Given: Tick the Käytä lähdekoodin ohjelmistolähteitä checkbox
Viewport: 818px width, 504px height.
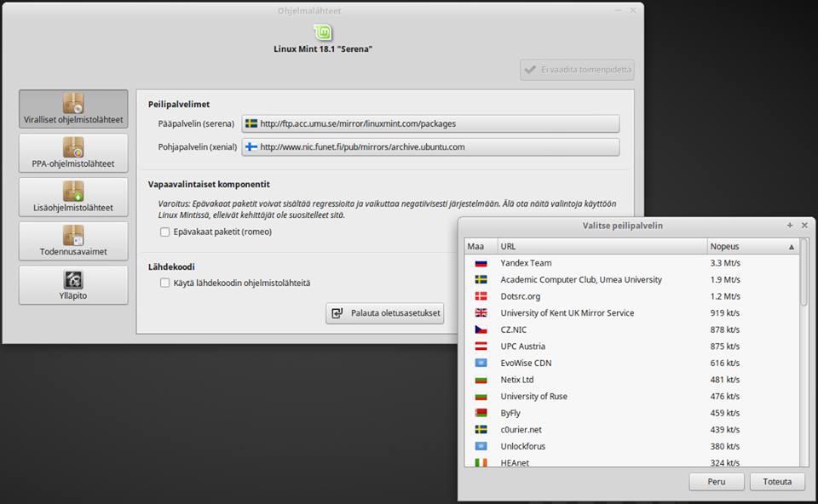Looking at the screenshot, I should coord(164,283).
